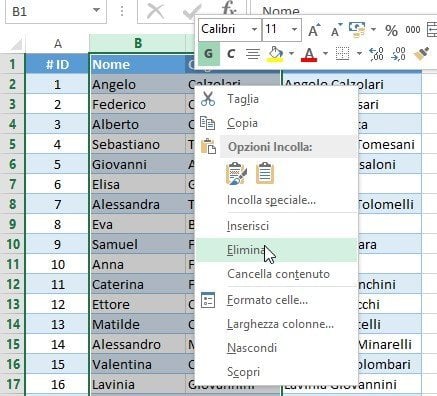The width and height of the screenshot is (437, 396).
Task: Toggle bold with the G button
Action: coord(209,53)
